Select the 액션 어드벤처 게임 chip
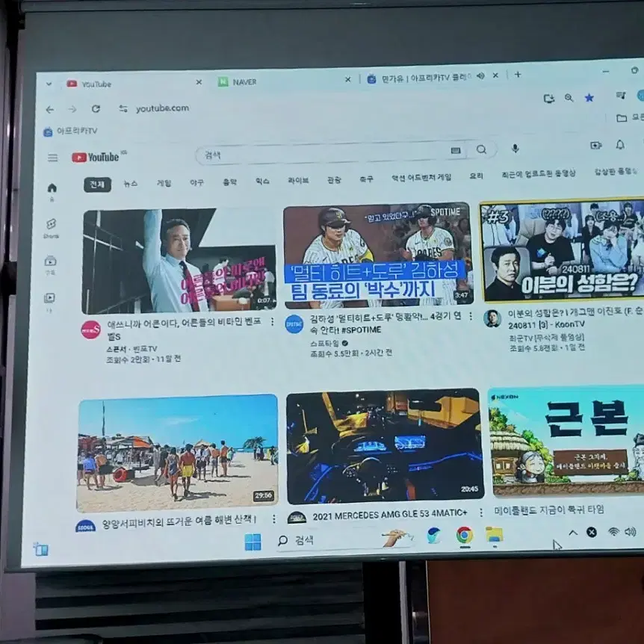This screenshot has height=644, width=644. click(421, 177)
